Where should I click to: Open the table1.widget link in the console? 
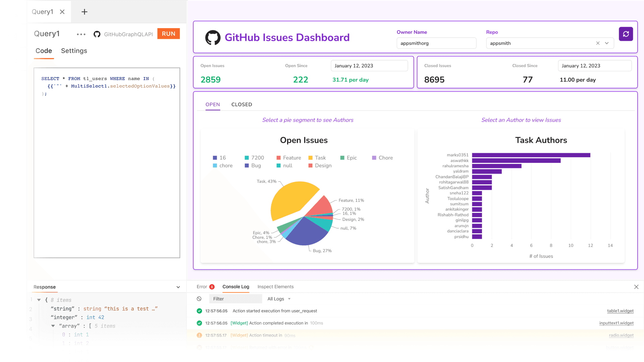[620, 311]
